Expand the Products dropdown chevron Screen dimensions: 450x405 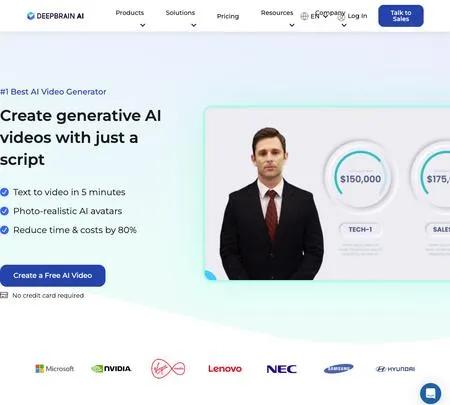(143, 25)
